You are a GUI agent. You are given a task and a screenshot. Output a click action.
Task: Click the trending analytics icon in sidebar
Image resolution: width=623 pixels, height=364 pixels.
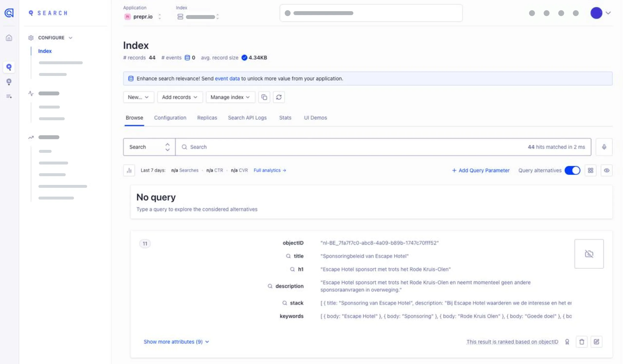click(x=31, y=137)
